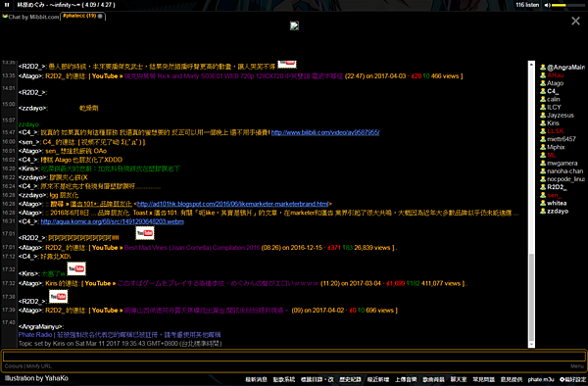The height and width of the screenshot is (386, 588).
Task: Close the #phatecc tab with its small icon
Action: [x=100, y=16]
